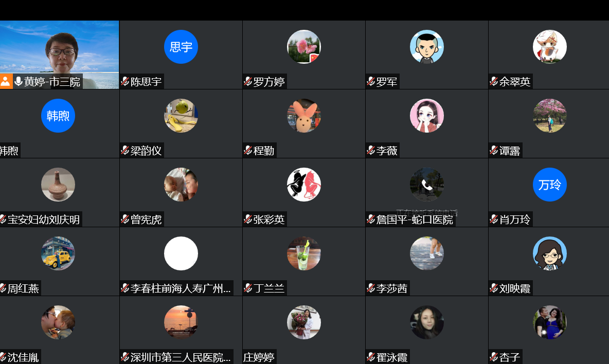Click the muted mic icon beside 余翠英
The width and height of the screenshot is (609, 364).
[494, 82]
